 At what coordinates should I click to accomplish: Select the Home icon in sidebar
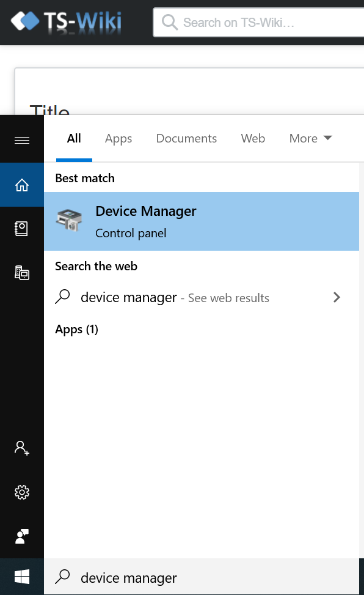click(x=21, y=185)
